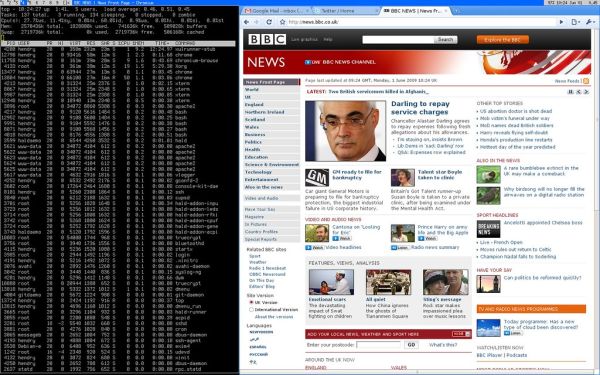Click Watch icon under Prince Harry story
Screen dimensions: 600x375
coord(427,238)
